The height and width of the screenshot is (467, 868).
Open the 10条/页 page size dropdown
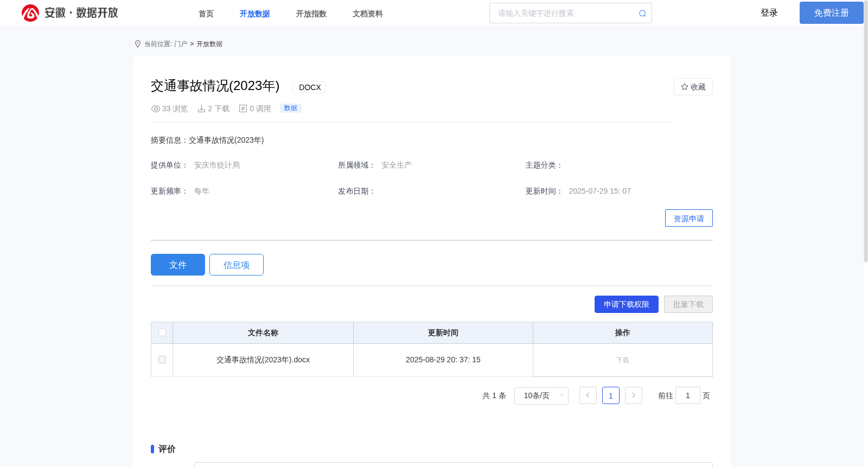coord(541,395)
